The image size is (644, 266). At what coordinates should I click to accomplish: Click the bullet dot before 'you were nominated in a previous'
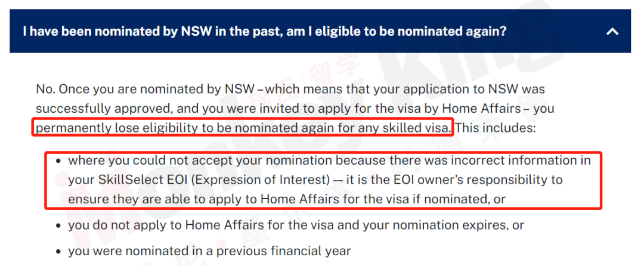pyautogui.click(x=60, y=251)
